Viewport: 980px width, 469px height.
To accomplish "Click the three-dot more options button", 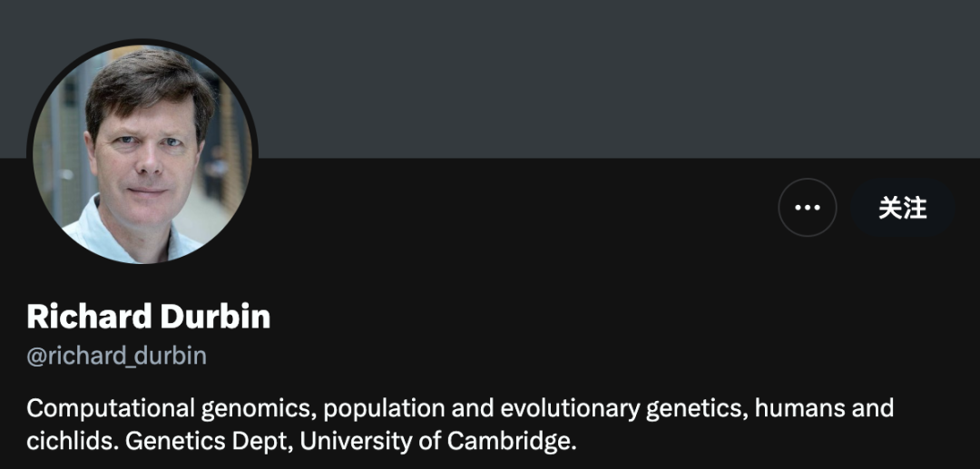I will pos(807,208).
